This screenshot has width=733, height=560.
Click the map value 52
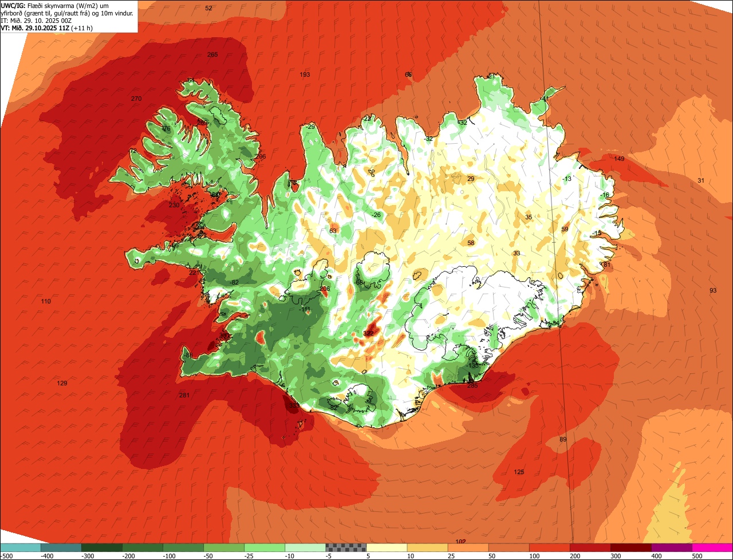[208, 8]
